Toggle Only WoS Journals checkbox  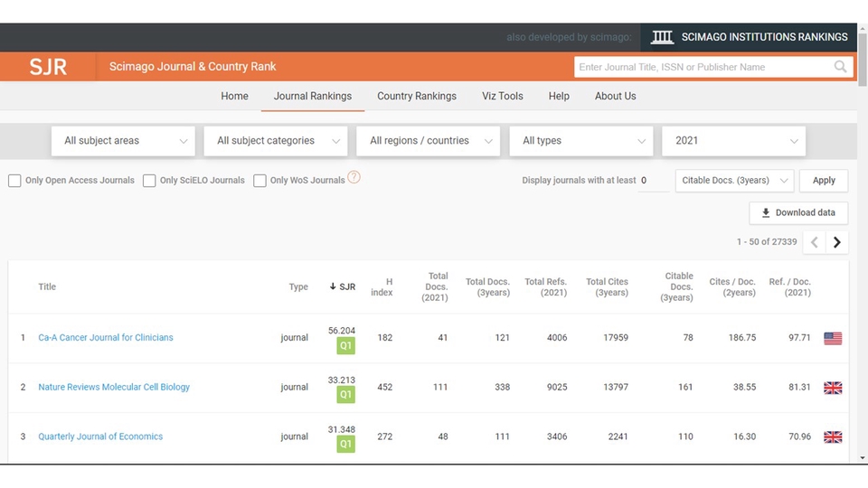click(x=259, y=181)
